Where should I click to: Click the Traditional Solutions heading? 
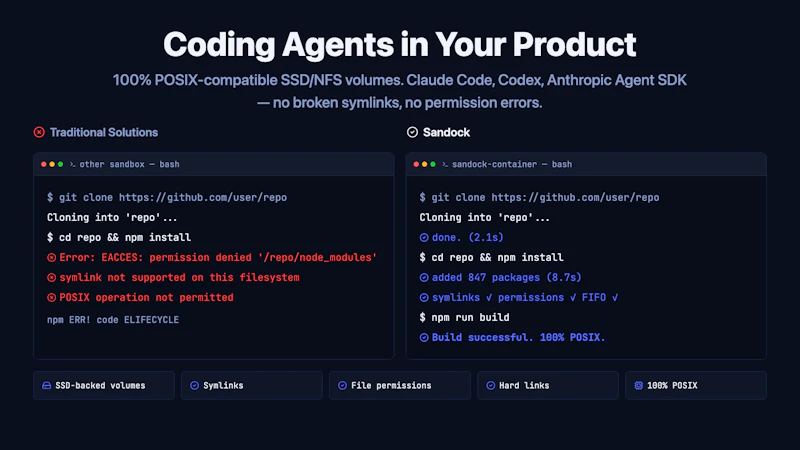pos(104,132)
